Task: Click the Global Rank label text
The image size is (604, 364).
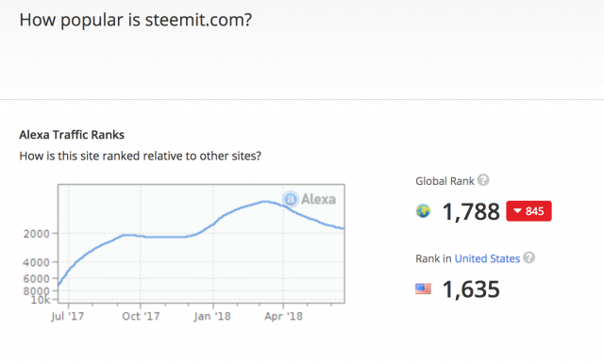Action: pos(445,181)
